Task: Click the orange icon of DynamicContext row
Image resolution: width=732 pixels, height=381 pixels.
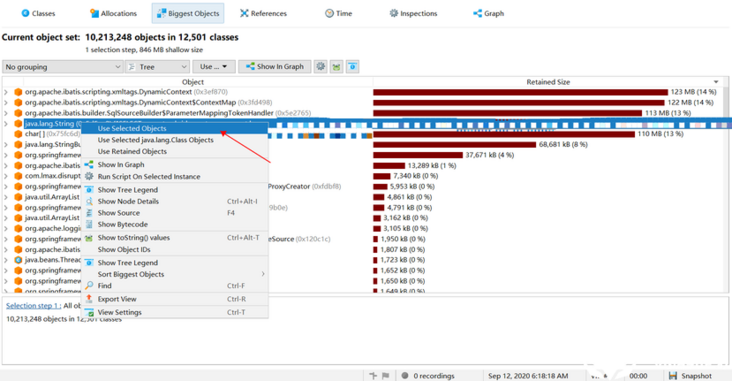Action: click(x=18, y=92)
